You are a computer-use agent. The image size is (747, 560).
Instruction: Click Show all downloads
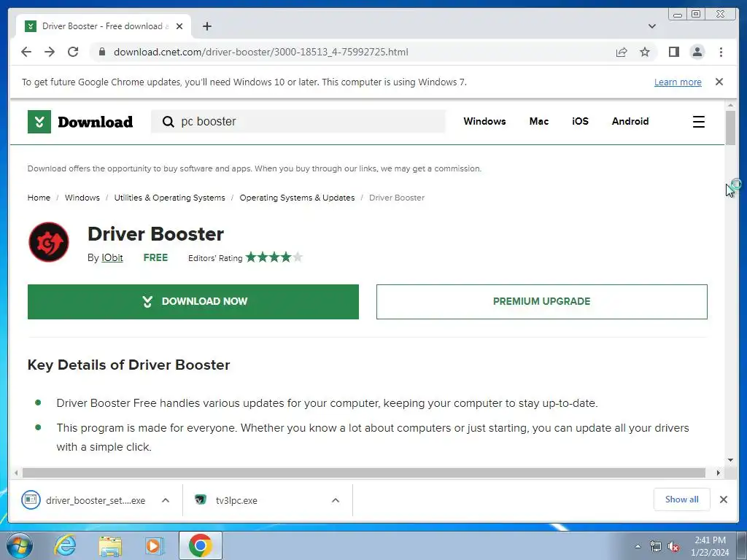tap(682, 499)
